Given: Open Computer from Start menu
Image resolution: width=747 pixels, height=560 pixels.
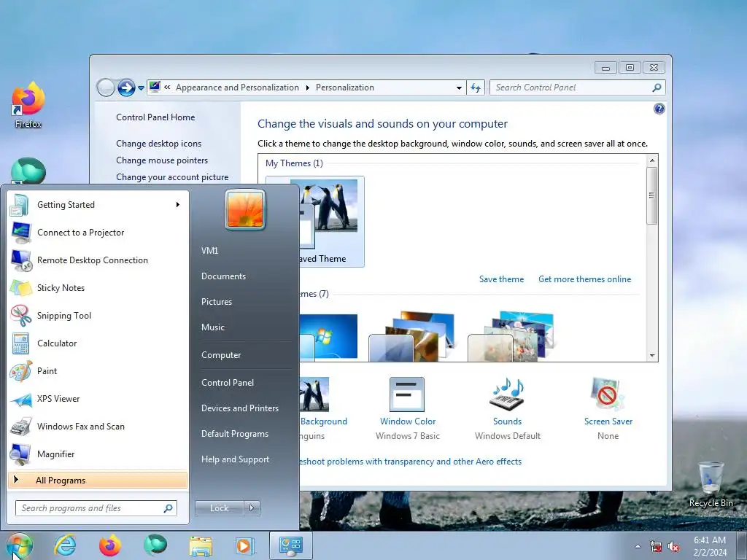Looking at the screenshot, I should tap(221, 355).
